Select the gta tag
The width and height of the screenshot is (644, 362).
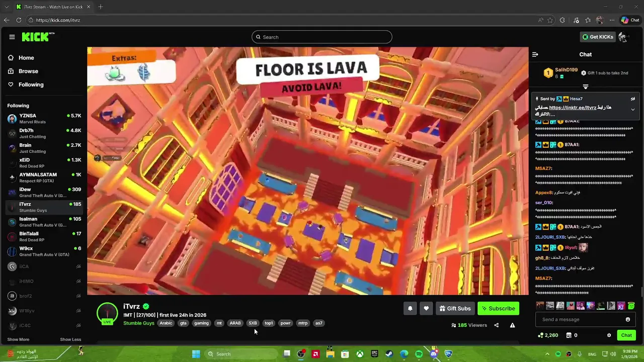click(x=183, y=323)
